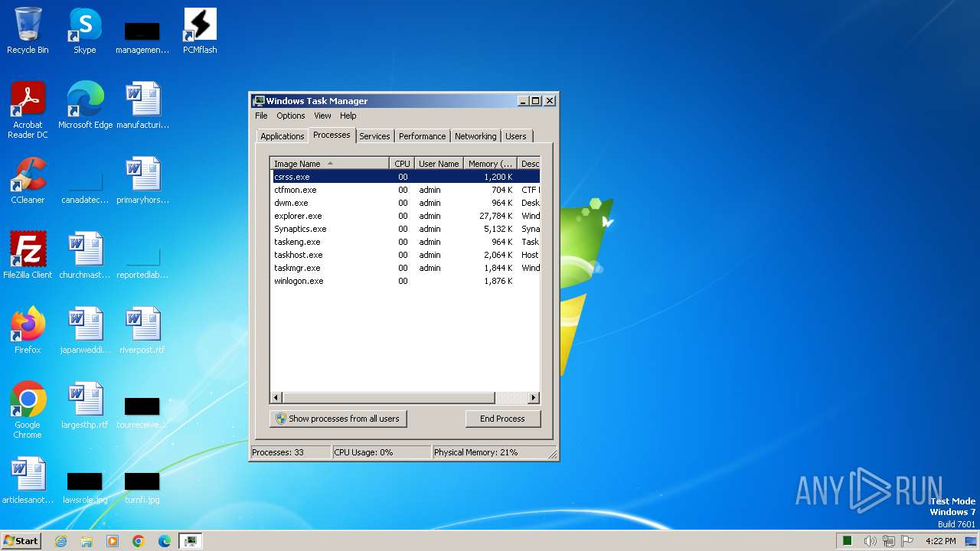
Task: Open Windows Media Player from the taskbar
Action: click(x=113, y=541)
